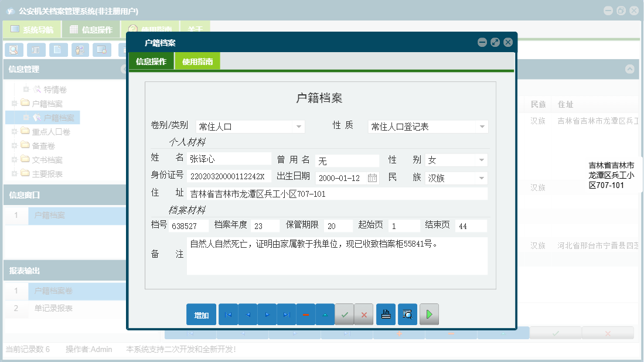Click the green run arrow icon
644x362 pixels.
click(428, 314)
